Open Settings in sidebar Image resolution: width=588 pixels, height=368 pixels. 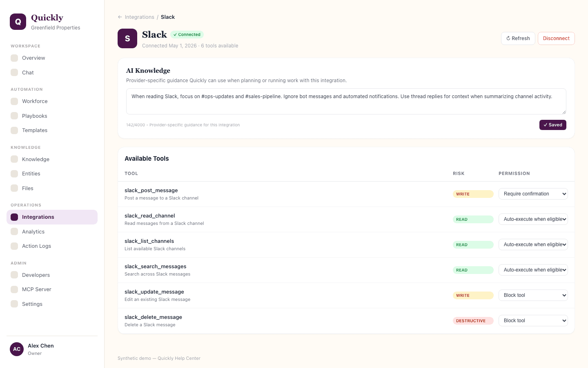[52, 304]
